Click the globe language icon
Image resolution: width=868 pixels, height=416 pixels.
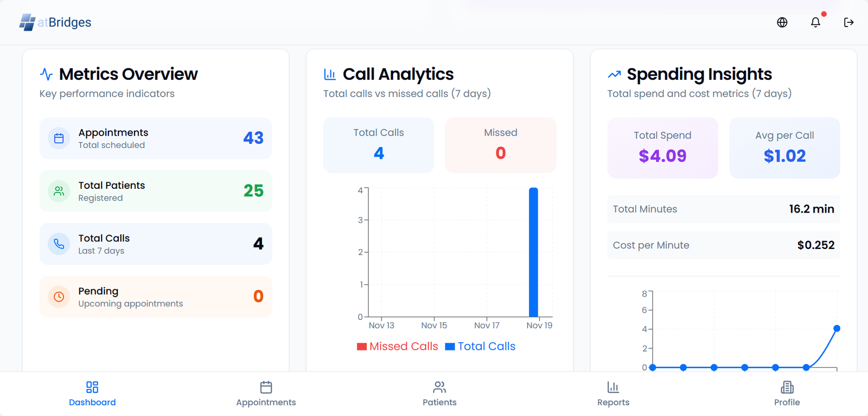(x=782, y=22)
